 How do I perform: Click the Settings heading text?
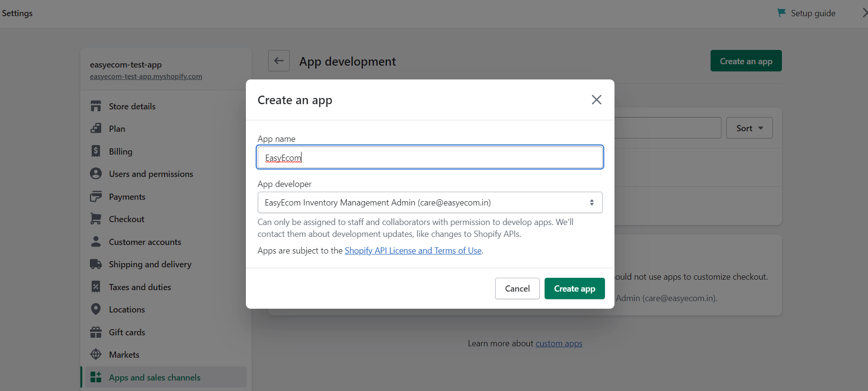[17, 13]
